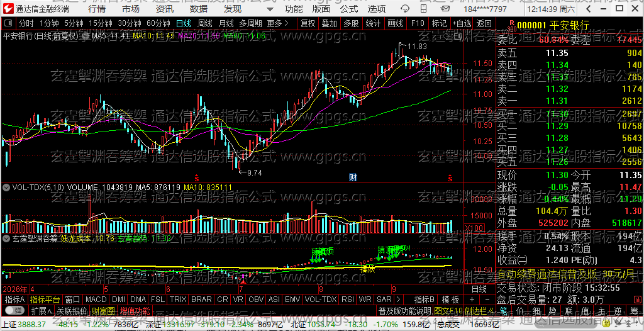
Task: Click the red S marker below the September candles
Action: click(x=450, y=177)
